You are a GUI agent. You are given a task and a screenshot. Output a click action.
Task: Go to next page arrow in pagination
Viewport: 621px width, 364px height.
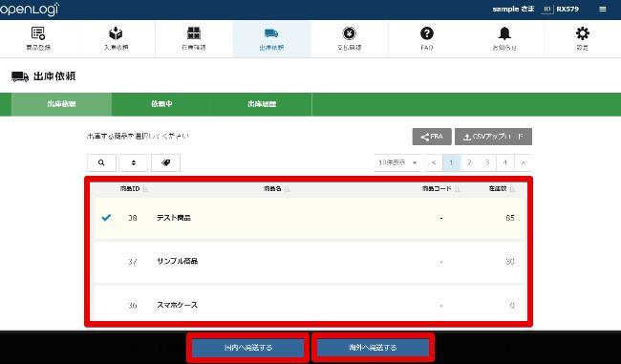523,162
